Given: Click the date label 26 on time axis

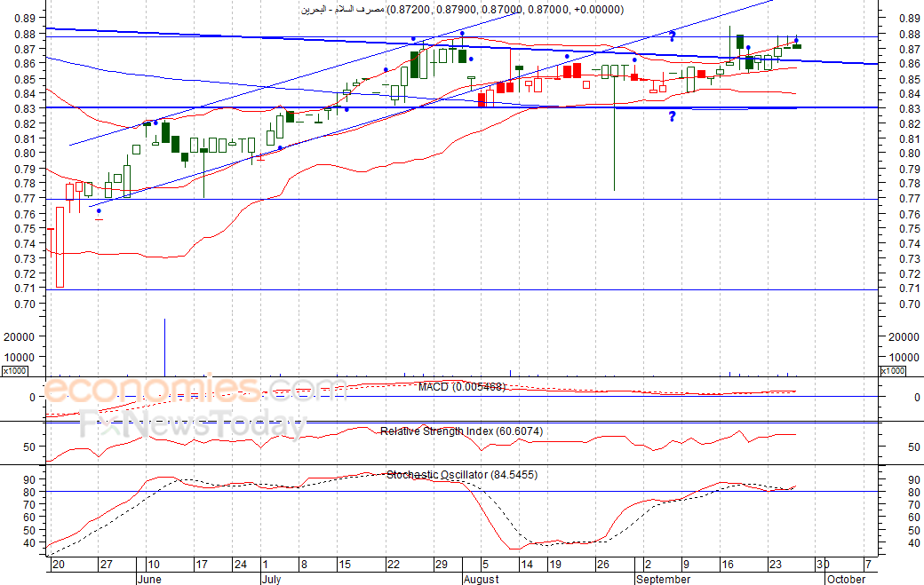Looking at the screenshot, I should pyautogui.click(x=603, y=565).
